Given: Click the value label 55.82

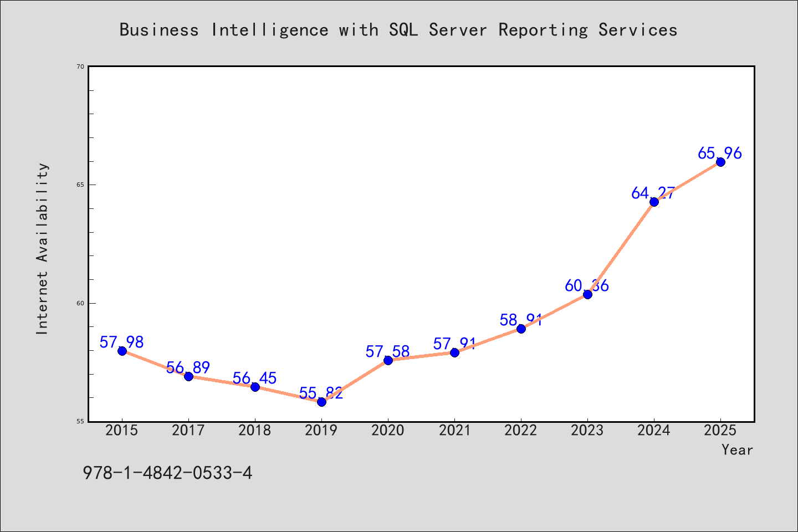Looking at the screenshot, I should [321, 393].
